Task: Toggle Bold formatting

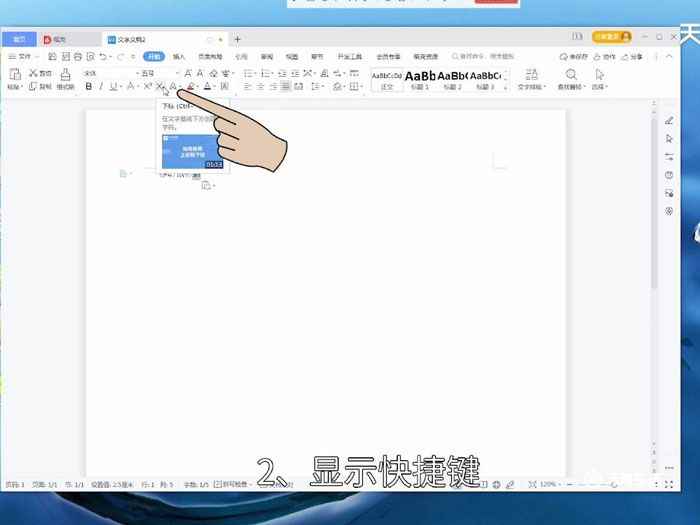Action: pyautogui.click(x=88, y=86)
